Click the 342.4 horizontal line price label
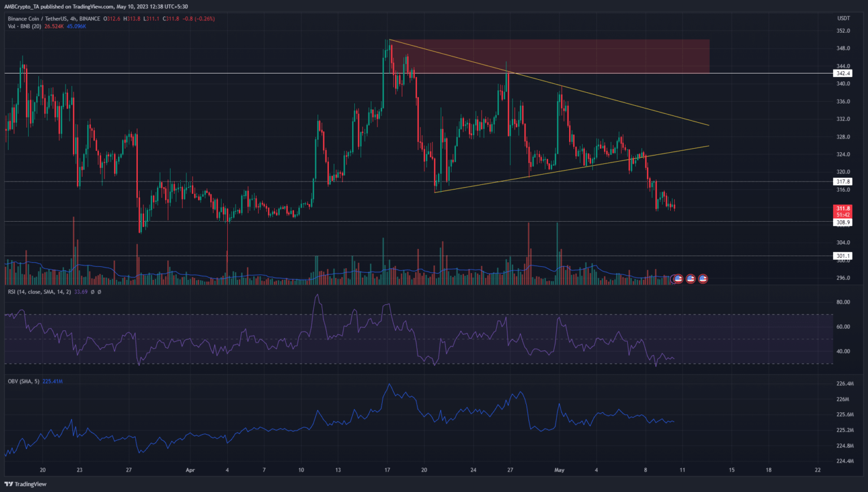868x492 pixels. click(x=843, y=74)
